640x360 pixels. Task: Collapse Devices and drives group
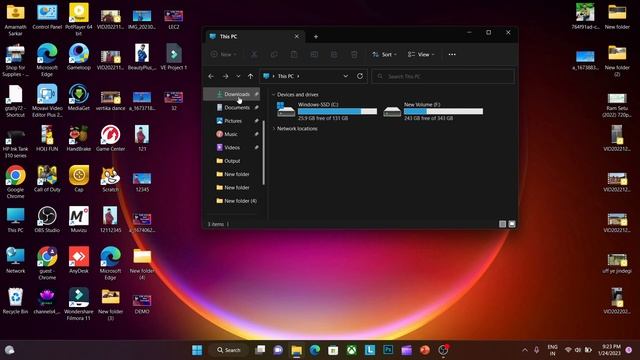pyautogui.click(x=273, y=95)
